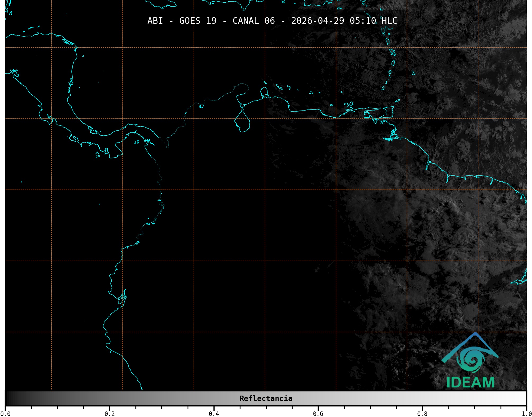This screenshot has width=532, height=417.
Task: Click the 'GOES 19' text in title
Action: 198,21
